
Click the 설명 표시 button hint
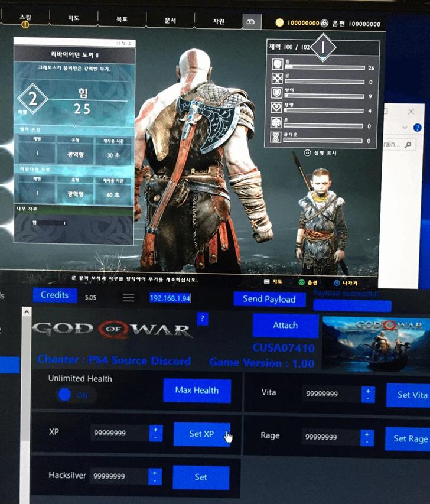click(x=320, y=153)
